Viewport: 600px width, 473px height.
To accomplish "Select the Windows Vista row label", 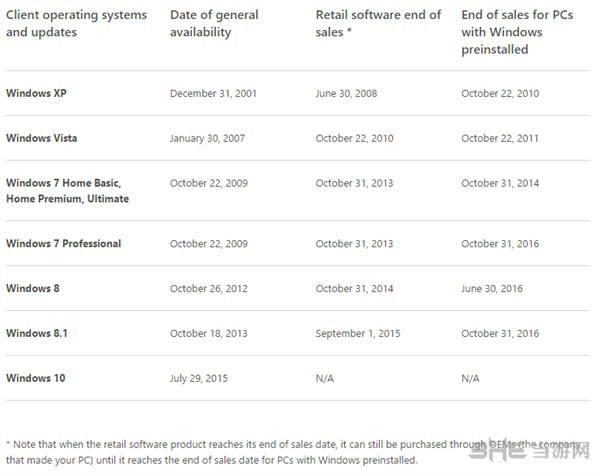I will pyautogui.click(x=40, y=136).
